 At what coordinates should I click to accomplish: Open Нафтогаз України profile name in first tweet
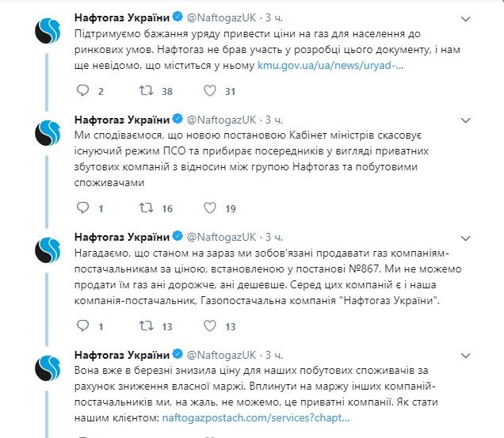click(122, 16)
